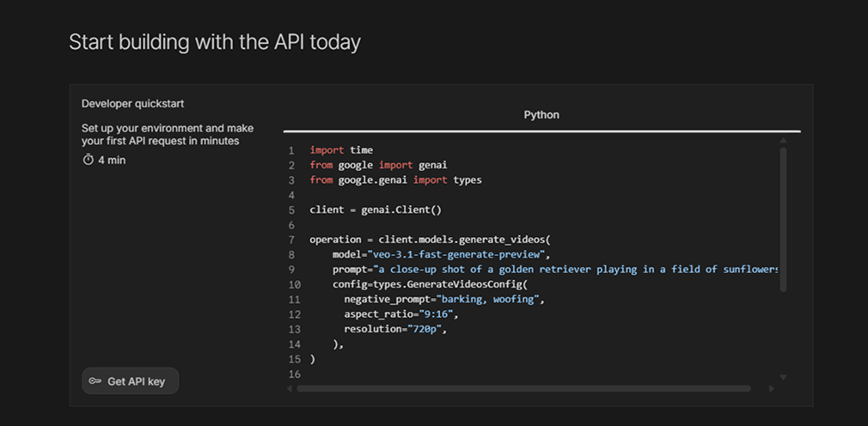The width and height of the screenshot is (868, 426).
Task: Click the stopwatch icon beside 4 min
Action: point(88,160)
